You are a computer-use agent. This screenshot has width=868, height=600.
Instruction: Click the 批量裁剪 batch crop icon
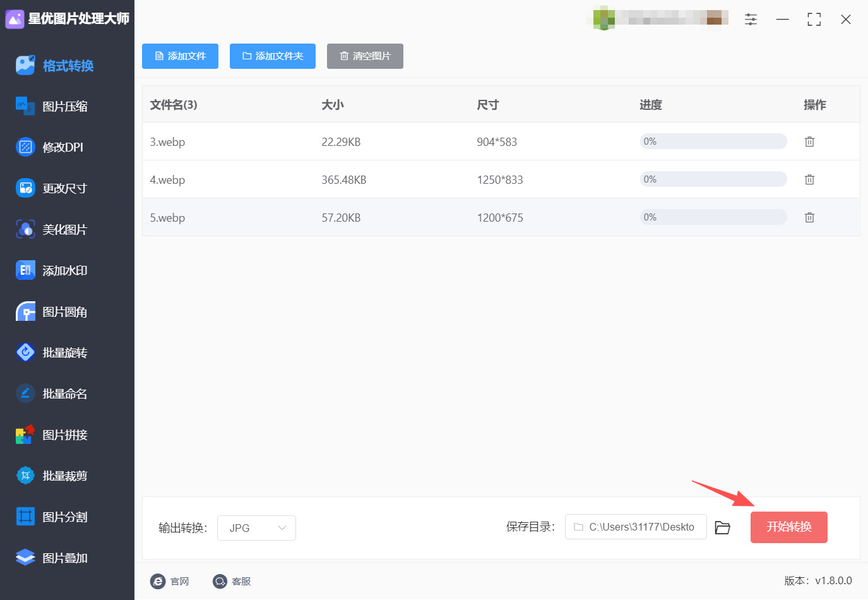[25, 476]
